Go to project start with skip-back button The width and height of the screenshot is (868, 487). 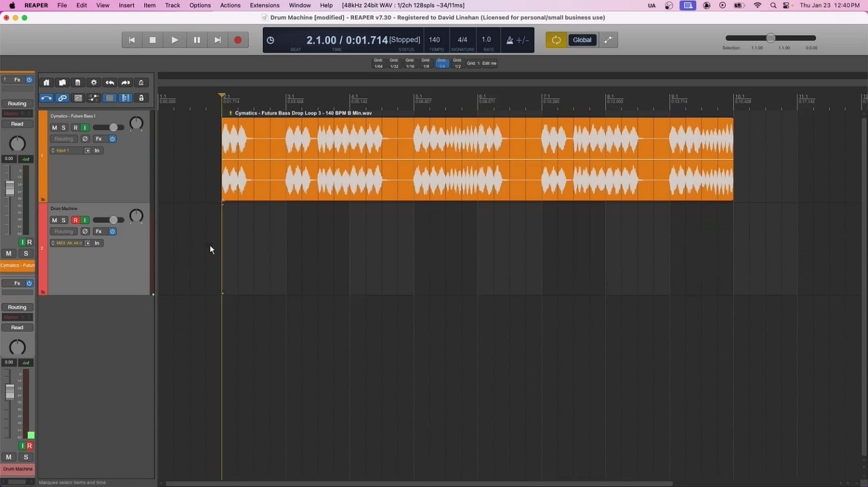(x=132, y=40)
